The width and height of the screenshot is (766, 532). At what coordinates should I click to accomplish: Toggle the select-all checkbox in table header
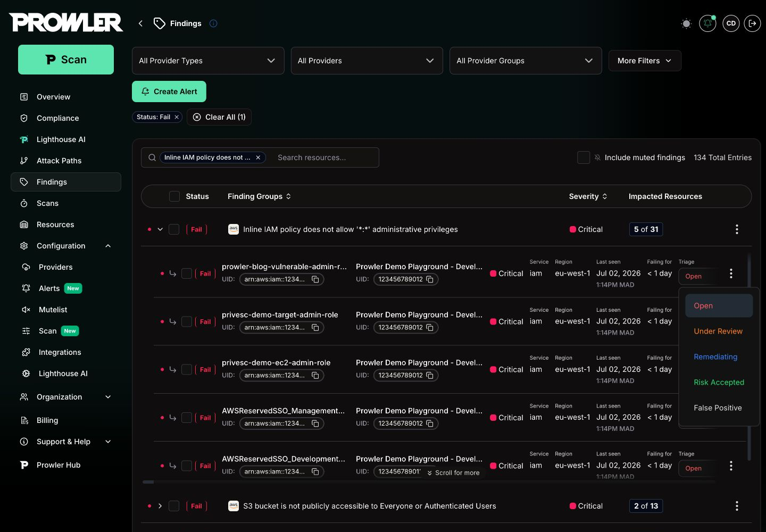(174, 196)
